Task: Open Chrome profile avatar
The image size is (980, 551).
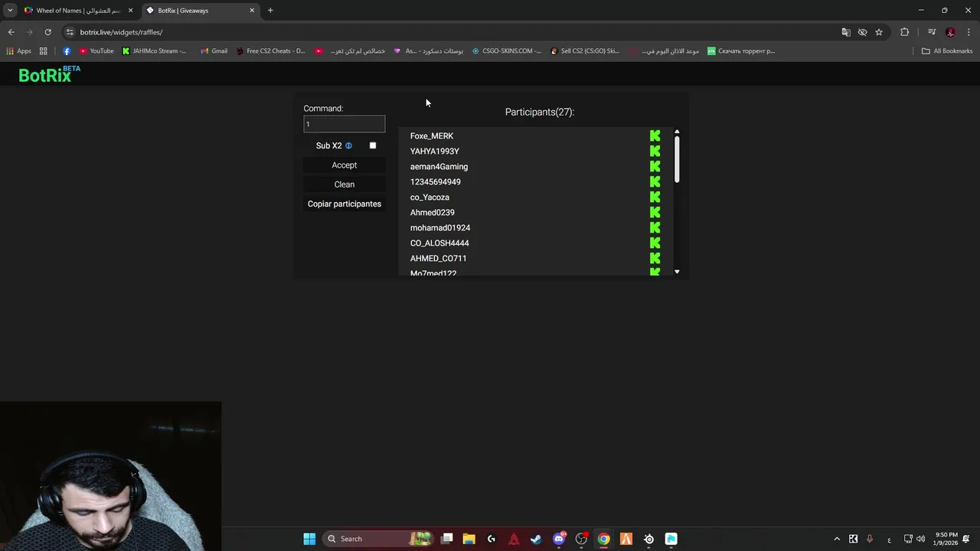Action: click(950, 32)
